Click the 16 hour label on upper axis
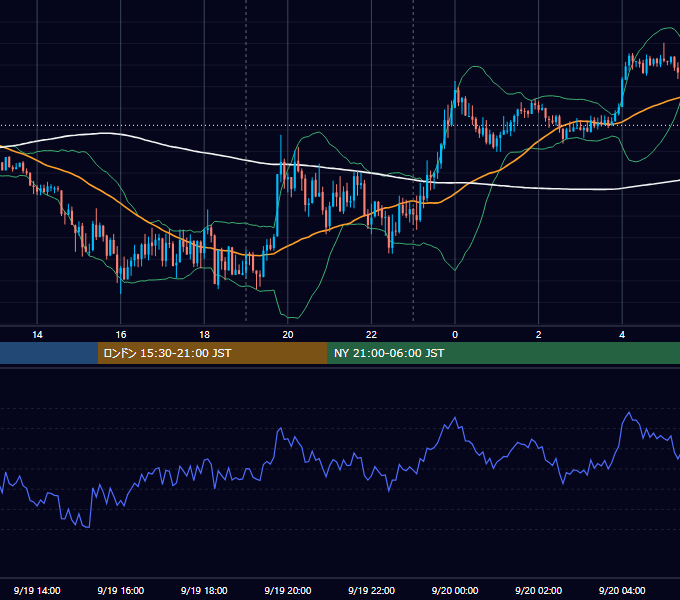The width and height of the screenshot is (680, 600). 121,335
